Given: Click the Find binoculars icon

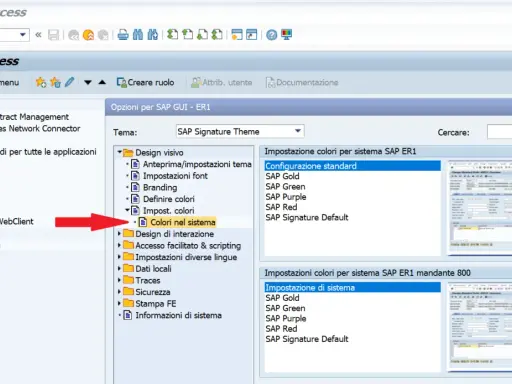Looking at the screenshot, I should click(x=138, y=35).
